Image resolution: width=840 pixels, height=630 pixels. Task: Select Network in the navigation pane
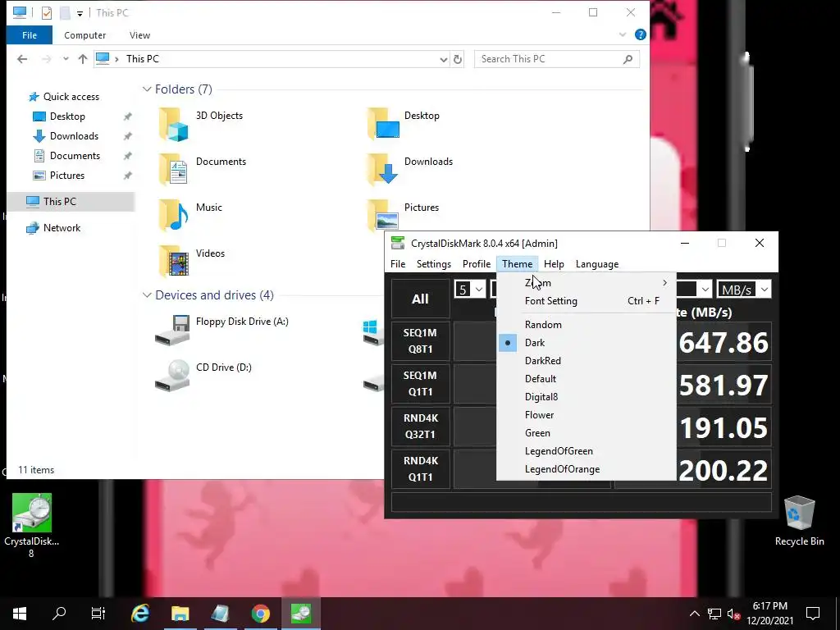pos(62,228)
